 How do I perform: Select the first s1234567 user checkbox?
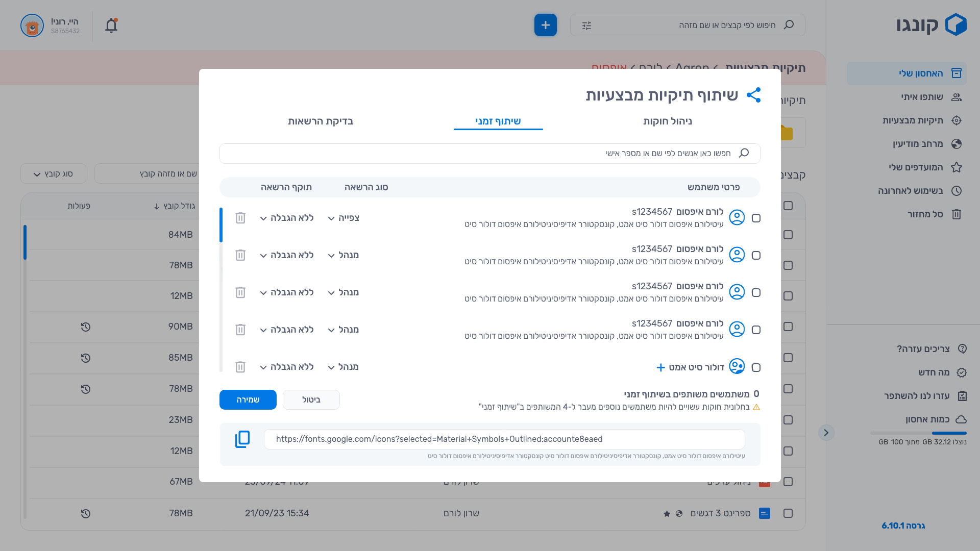click(x=756, y=218)
